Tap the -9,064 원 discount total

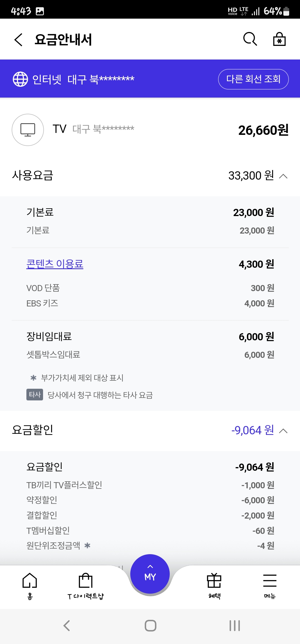pyautogui.click(x=252, y=430)
